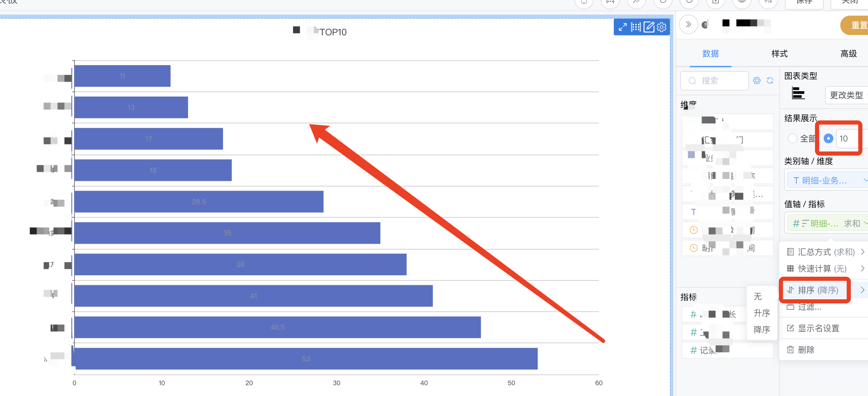Image resolution: width=868 pixels, height=396 pixels.
Task: Select the top-N radio button beside 10
Action: [828, 138]
